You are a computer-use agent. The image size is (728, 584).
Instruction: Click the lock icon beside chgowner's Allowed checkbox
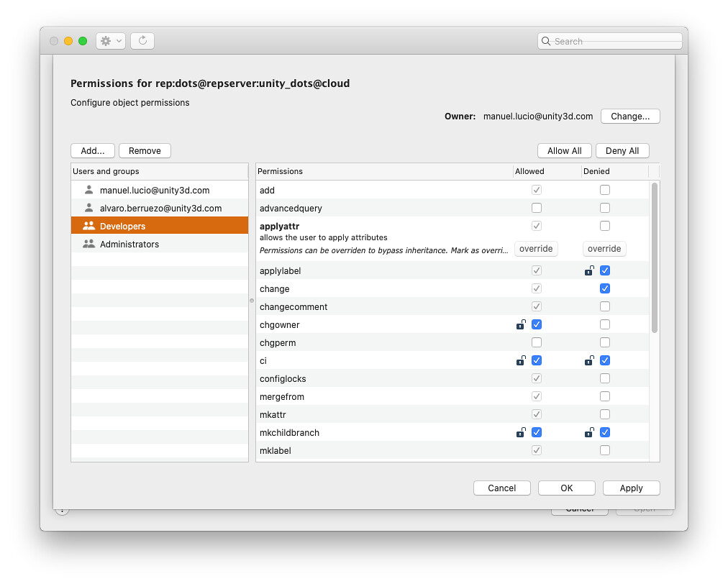coord(521,324)
